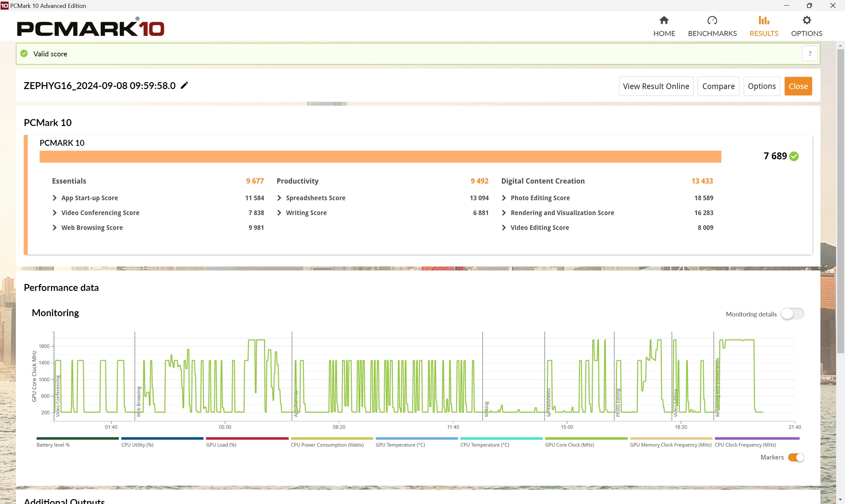The height and width of the screenshot is (504, 845).
Task: Click the PCMark 10 logo
Action: [x=90, y=27]
